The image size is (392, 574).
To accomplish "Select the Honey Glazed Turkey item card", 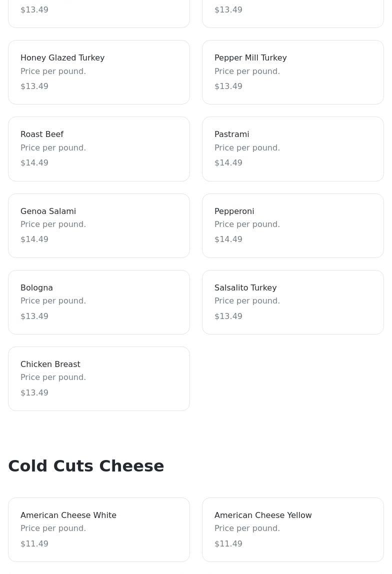I will (x=99, y=72).
